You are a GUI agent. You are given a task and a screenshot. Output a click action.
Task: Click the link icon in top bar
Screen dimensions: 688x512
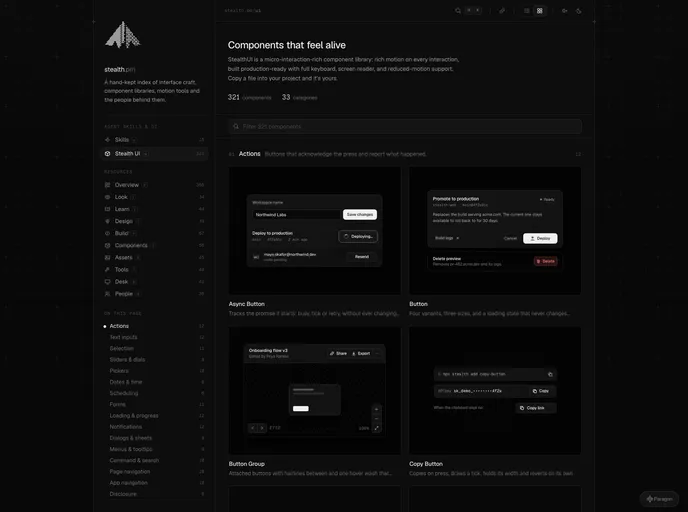(502, 11)
